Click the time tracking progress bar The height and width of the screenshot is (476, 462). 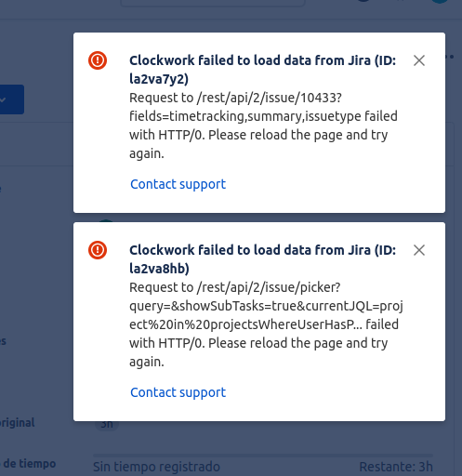coord(263,456)
